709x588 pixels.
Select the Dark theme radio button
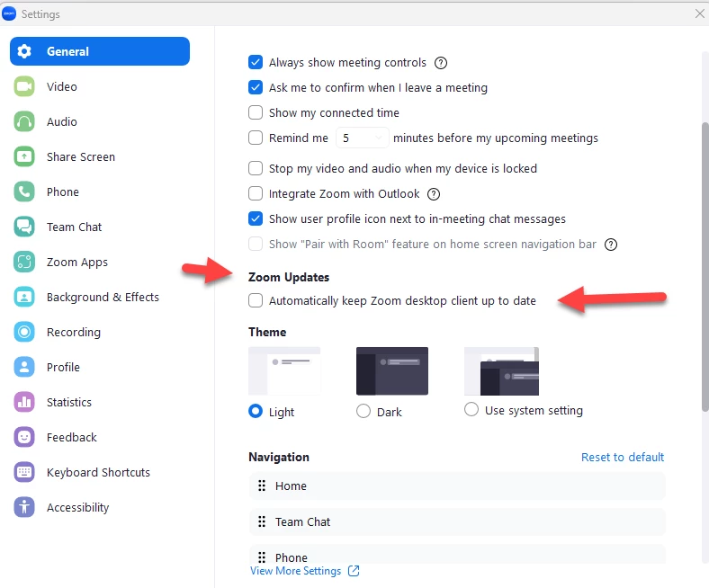coord(363,411)
